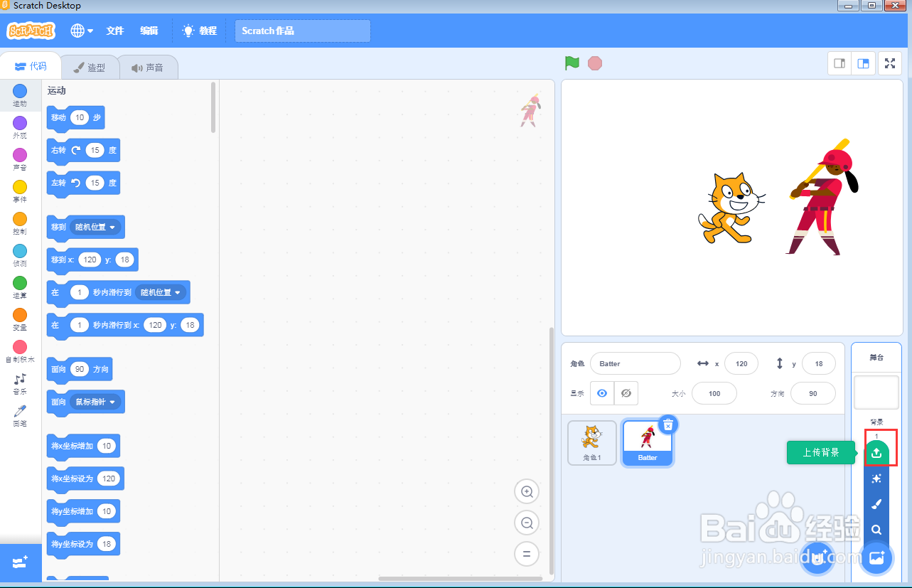Screen dimensions: 912x588
Task: Click the block palette vertical scrollbar
Action: point(213,107)
